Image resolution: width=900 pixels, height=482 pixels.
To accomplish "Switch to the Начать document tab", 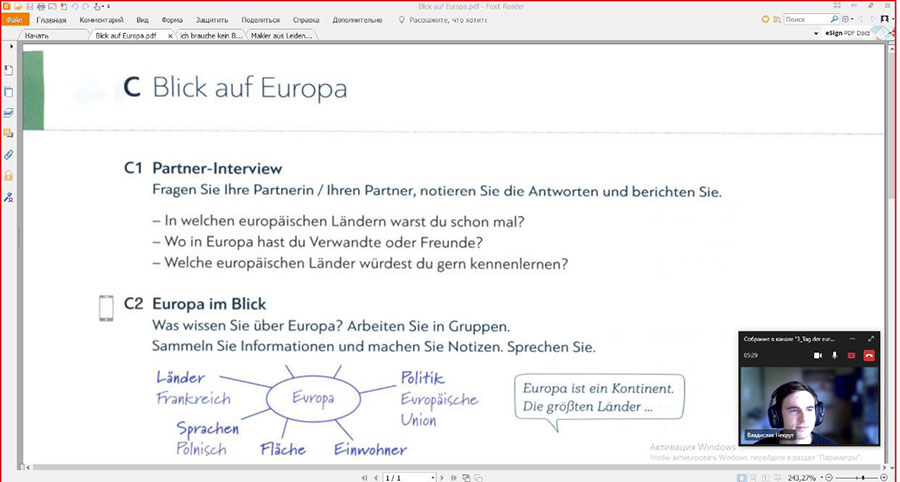I will click(x=55, y=35).
